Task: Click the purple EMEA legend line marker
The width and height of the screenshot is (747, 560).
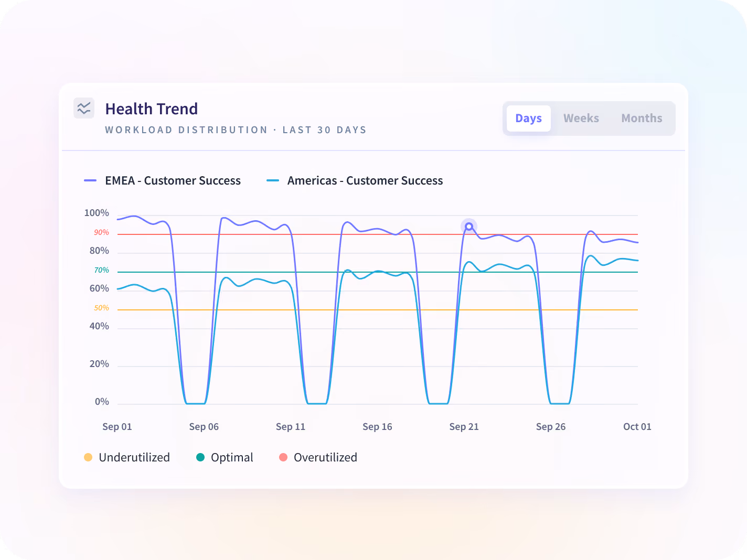Action: tap(90, 181)
